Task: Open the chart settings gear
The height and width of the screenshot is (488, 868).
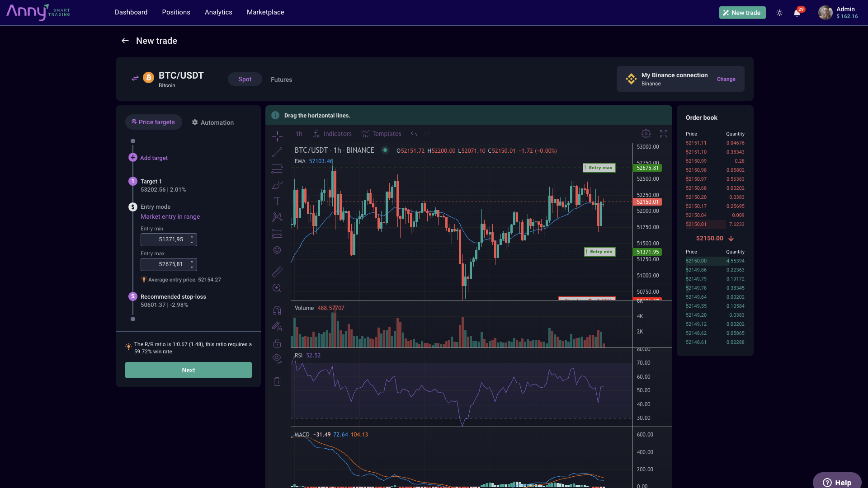Action: tap(646, 133)
